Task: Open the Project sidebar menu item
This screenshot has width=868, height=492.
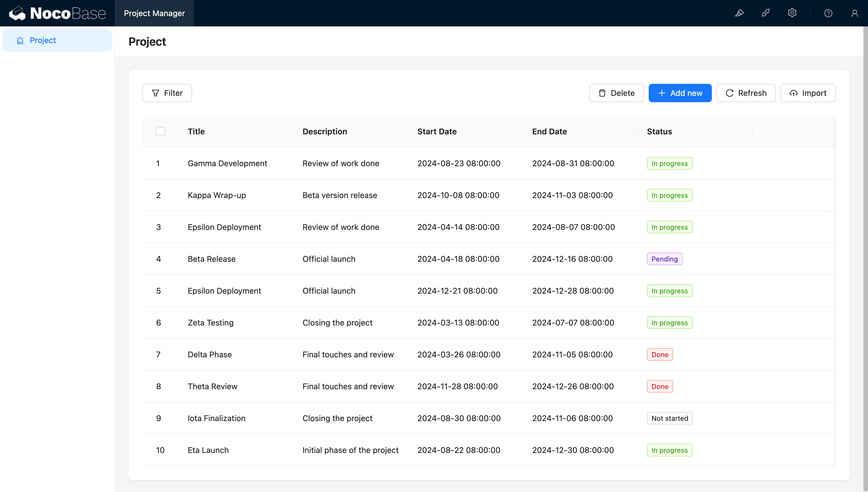Action: [57, 40]
